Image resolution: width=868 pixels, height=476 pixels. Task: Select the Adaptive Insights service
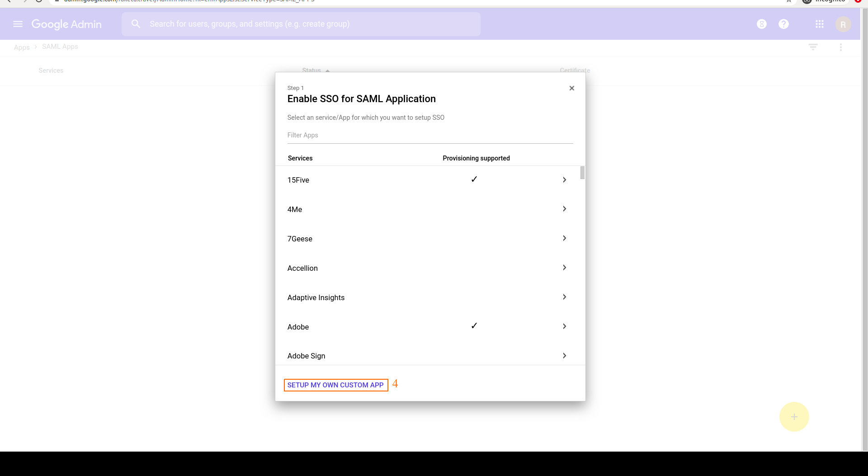(x=316, y=297)
